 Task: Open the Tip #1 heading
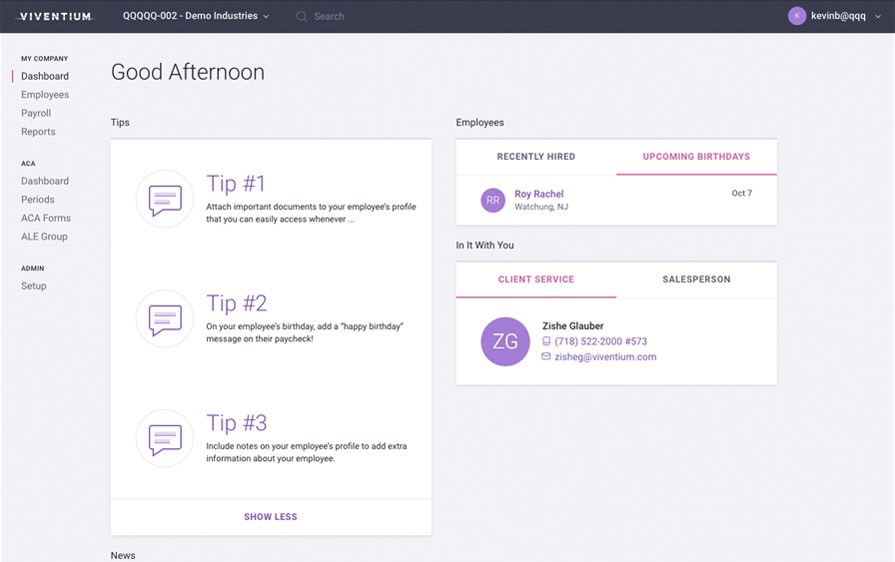(x=236, y=184)
